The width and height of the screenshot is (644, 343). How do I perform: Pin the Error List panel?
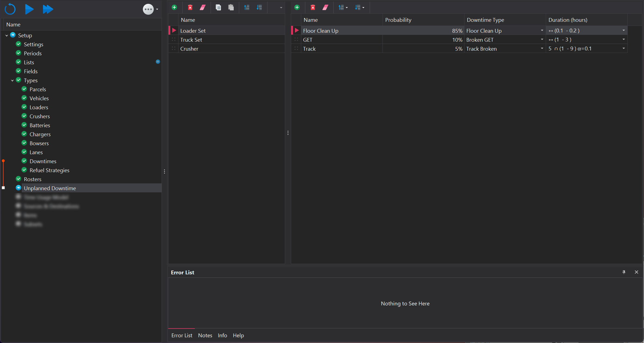(x=624, y=272)
